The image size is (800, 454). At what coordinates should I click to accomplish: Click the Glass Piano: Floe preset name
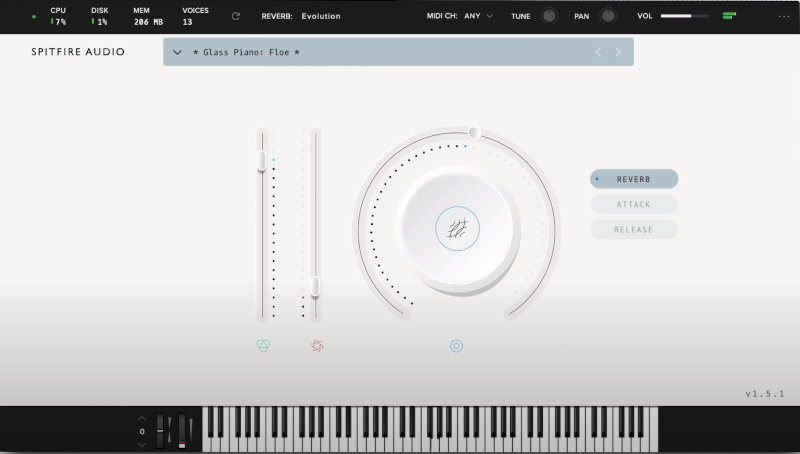tap(246, 52)
